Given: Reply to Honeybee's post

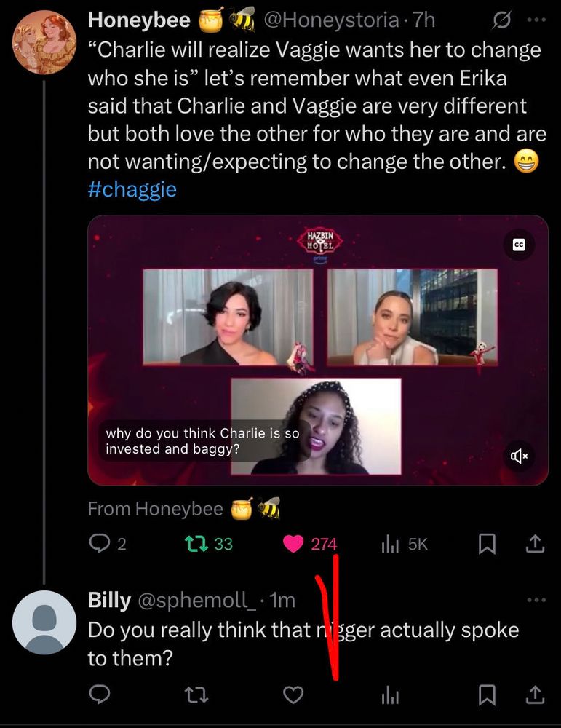Looking at the screenshot, I should pos(98,543).
